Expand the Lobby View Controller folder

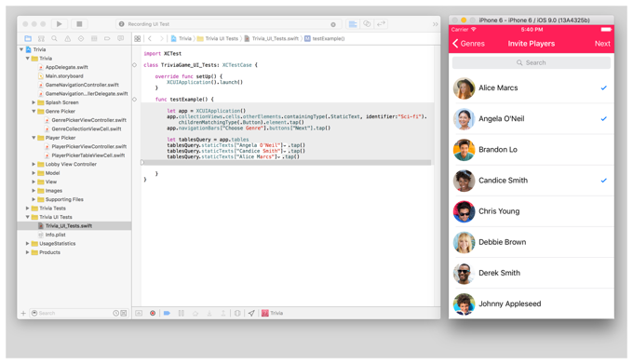(34, 164)
